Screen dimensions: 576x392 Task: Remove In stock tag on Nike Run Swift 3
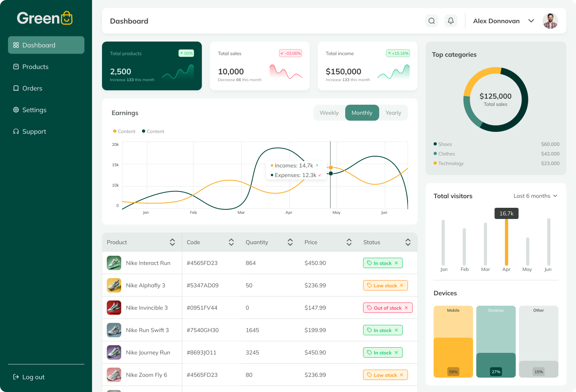tap(396, 330)
